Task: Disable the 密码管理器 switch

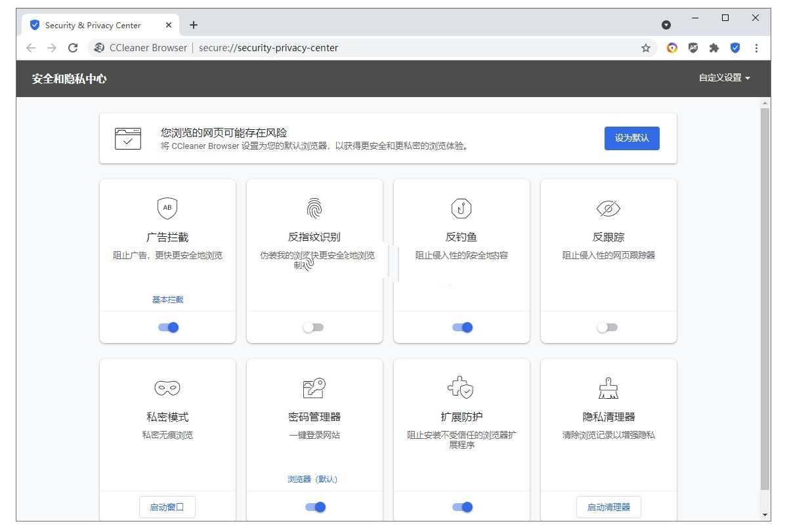Action: pyautogui.click(x=314, y=506)
